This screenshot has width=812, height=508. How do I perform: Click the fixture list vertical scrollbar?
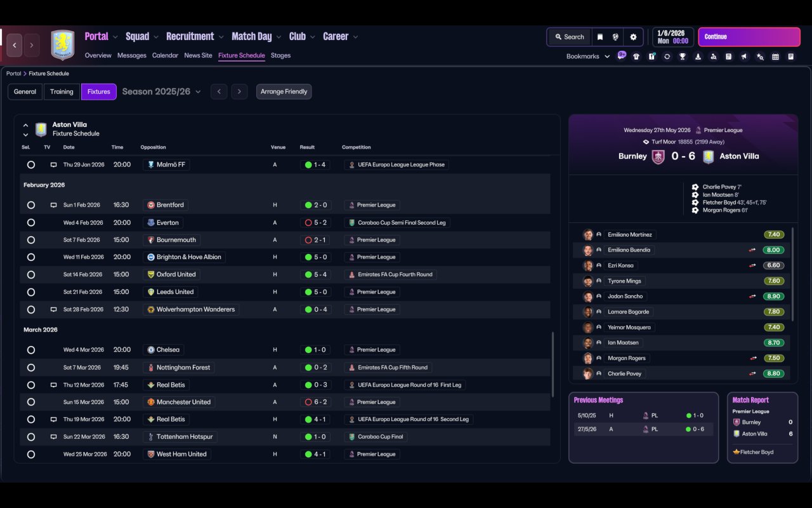click(553, 364)
